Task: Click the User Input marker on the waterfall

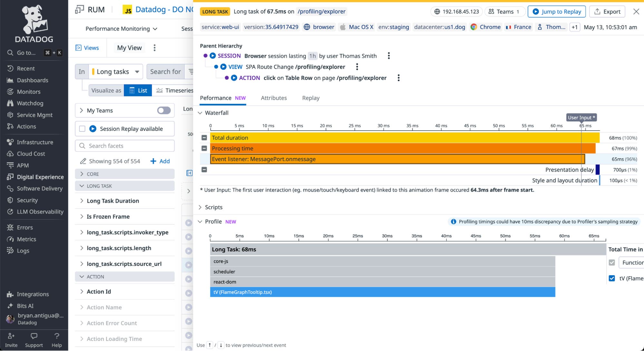Action: pyautogui.click(x=581, y=117)
